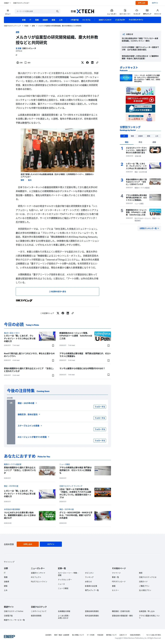This screenshot has height=644, width=165.
Task: Open the hamburger menu icon
Action: click(8, 11)
